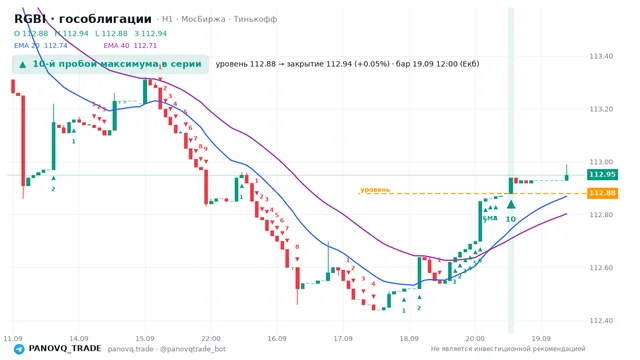Click the "H1" timeframe label
The height and width of the screenshot is (360, 640).
167,19
